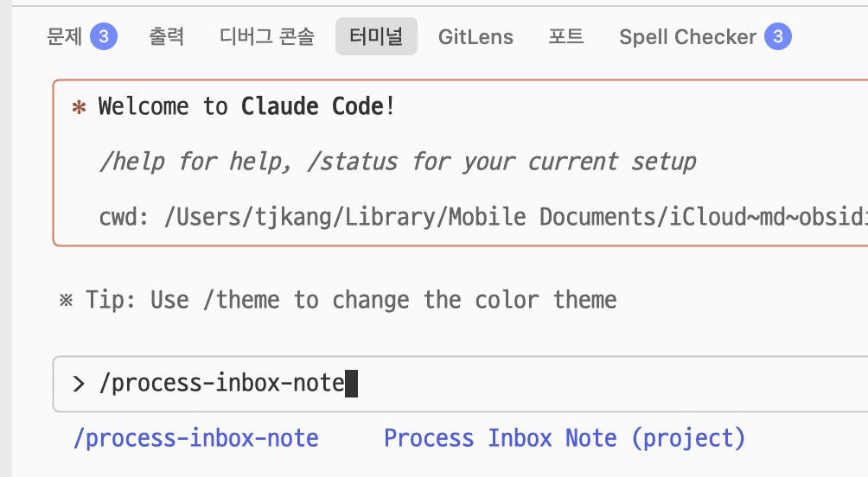
Task: Open the 디버그 콘솔 tab
Action: point(267,36)
